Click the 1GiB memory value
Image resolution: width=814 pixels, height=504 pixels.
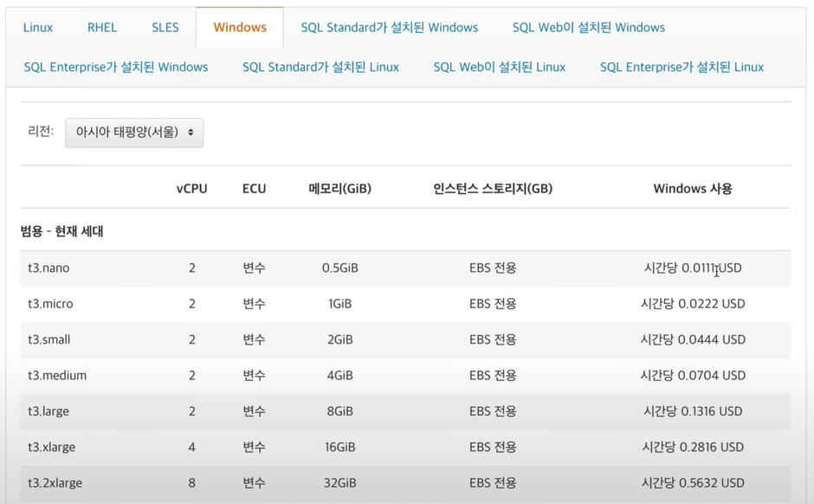point(340,304)
